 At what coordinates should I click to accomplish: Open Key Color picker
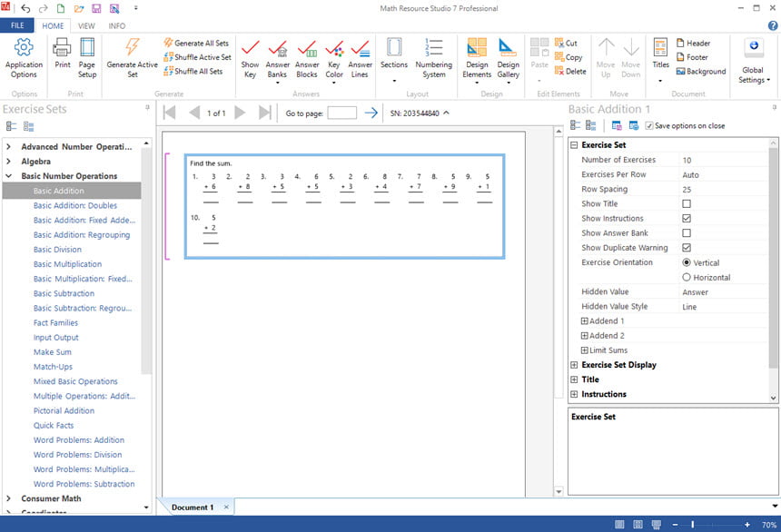click(x=334, y=60)
